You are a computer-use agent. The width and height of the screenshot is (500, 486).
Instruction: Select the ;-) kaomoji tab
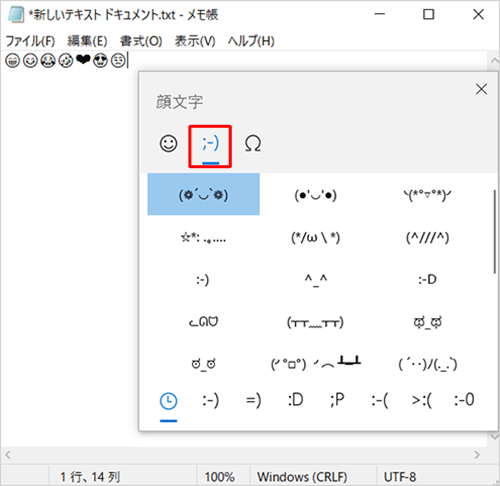pyautogui.click(x=210, y=146)
